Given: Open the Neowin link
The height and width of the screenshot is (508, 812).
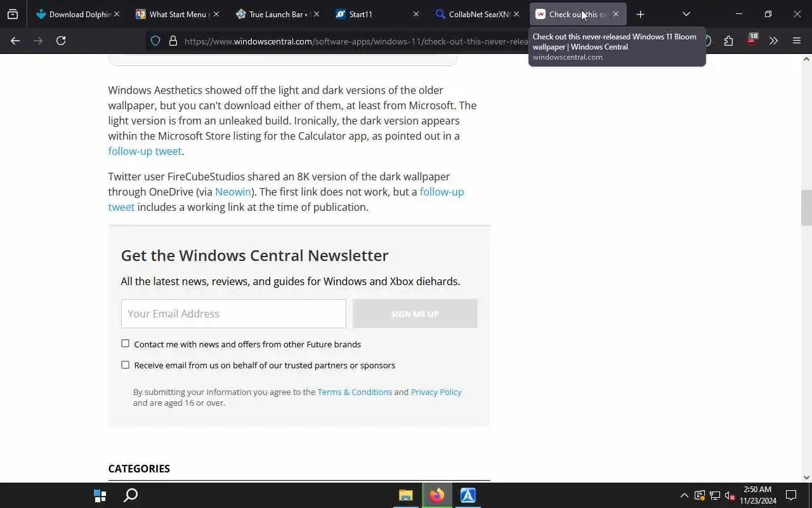Looking at the screenshot, I should pos(233,192).
